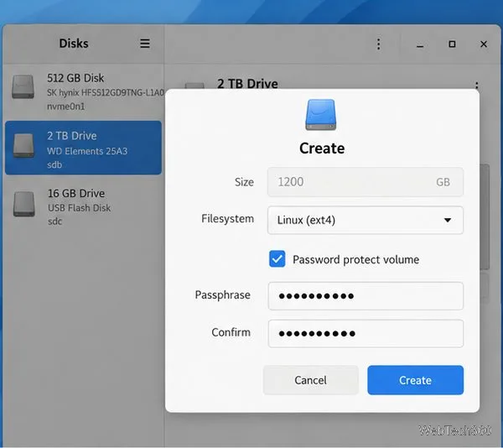
Task: Select the 512 GB Disk drive icon
Action: (23, 86)
